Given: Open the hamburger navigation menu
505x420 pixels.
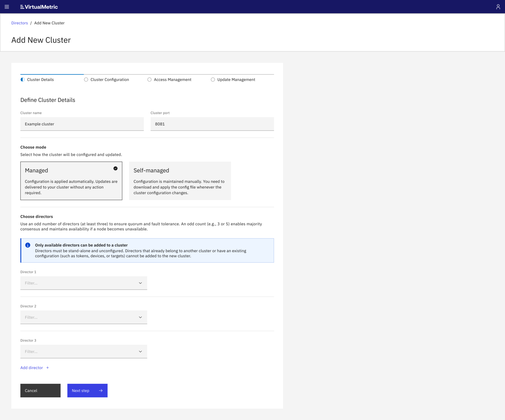Looking at the screenshot, I should coord(7,7).
